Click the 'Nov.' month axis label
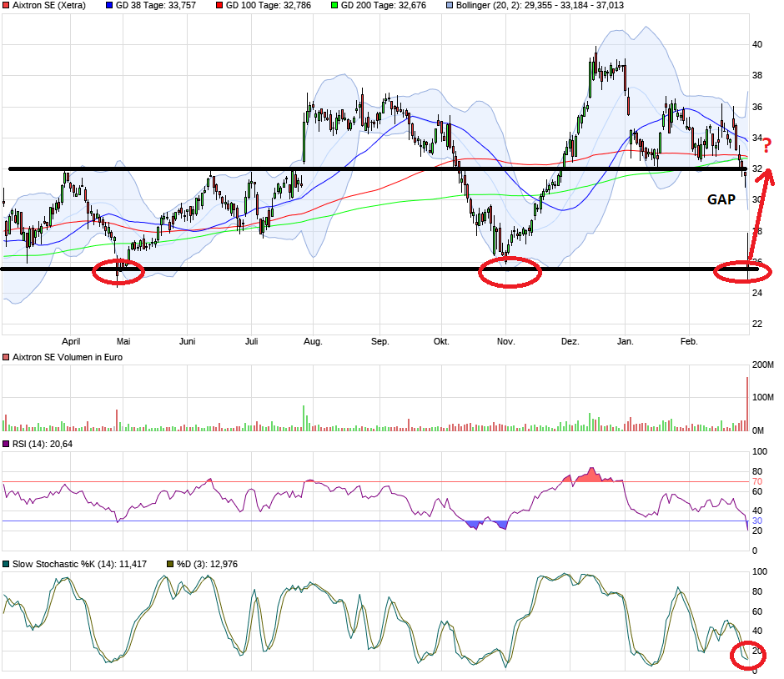Viewport: 784px width, 679px height. pos(506,341)
